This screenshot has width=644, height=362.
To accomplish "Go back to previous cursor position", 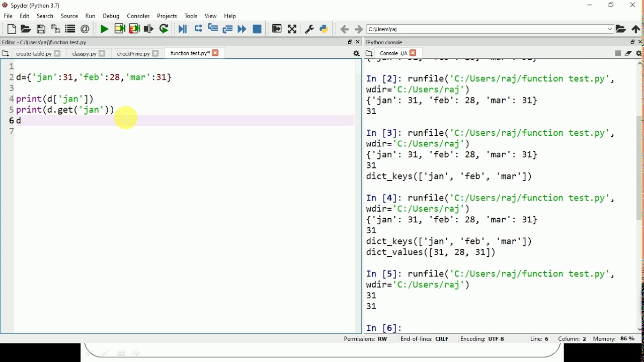I will 345,30.
